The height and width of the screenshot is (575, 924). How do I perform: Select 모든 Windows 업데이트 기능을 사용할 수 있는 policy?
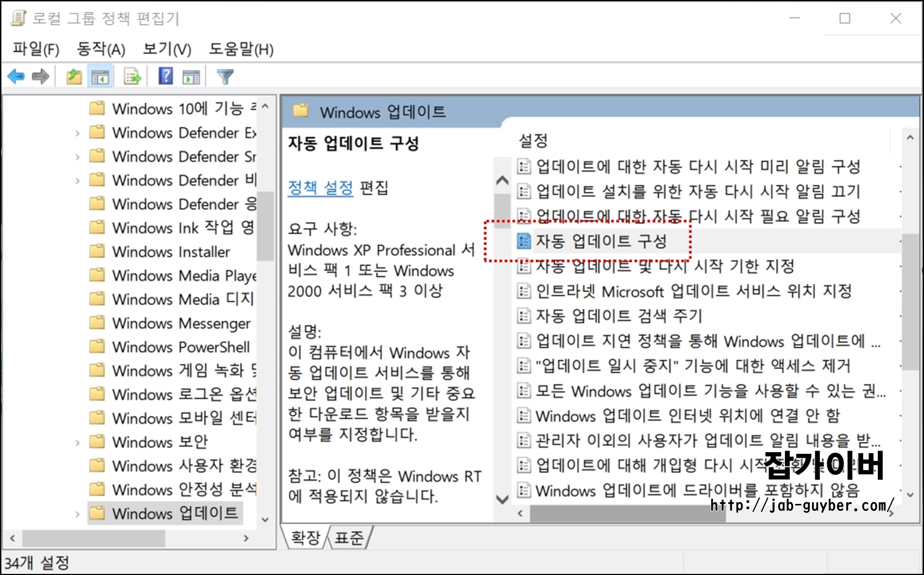point(701,391)
